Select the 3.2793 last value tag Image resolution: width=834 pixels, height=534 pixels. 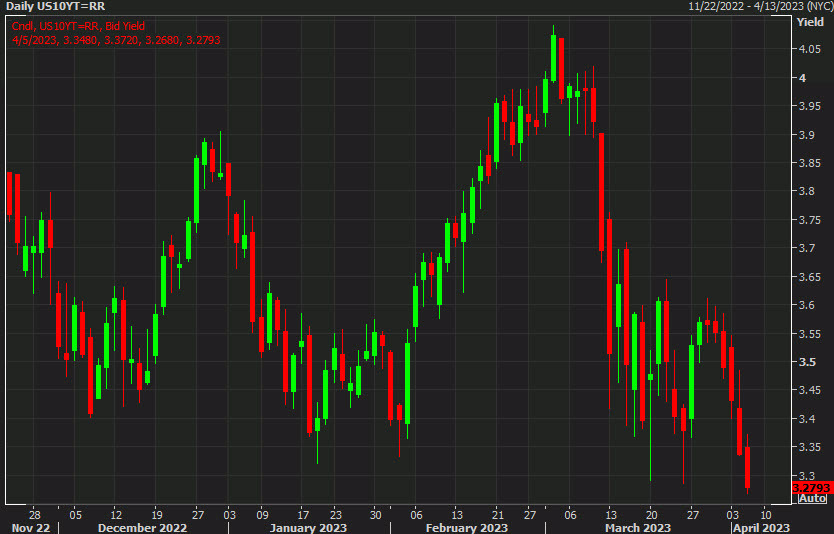(811, 488)
